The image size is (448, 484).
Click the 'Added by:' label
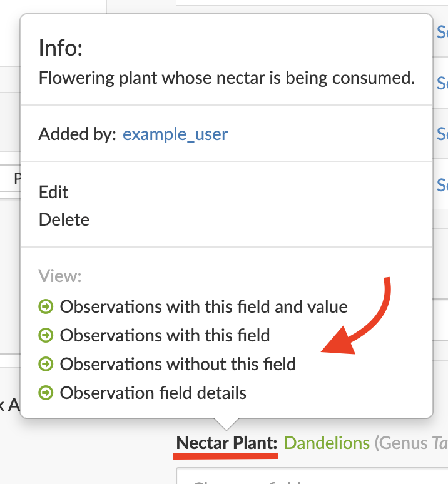click(x=77, y=134)
